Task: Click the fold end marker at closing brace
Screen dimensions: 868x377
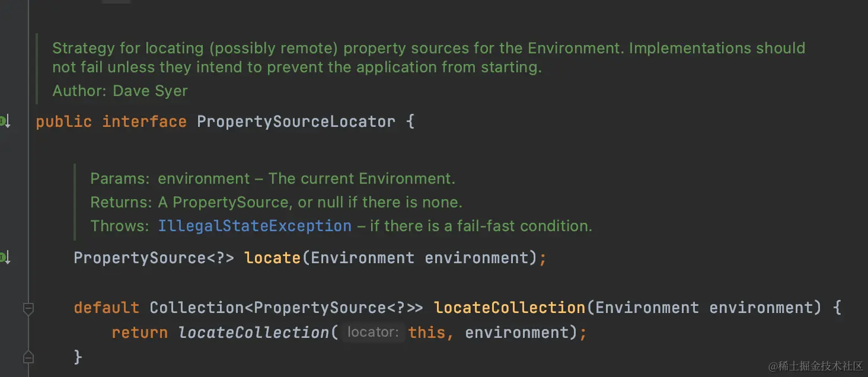Action: [x=28, y=357]
